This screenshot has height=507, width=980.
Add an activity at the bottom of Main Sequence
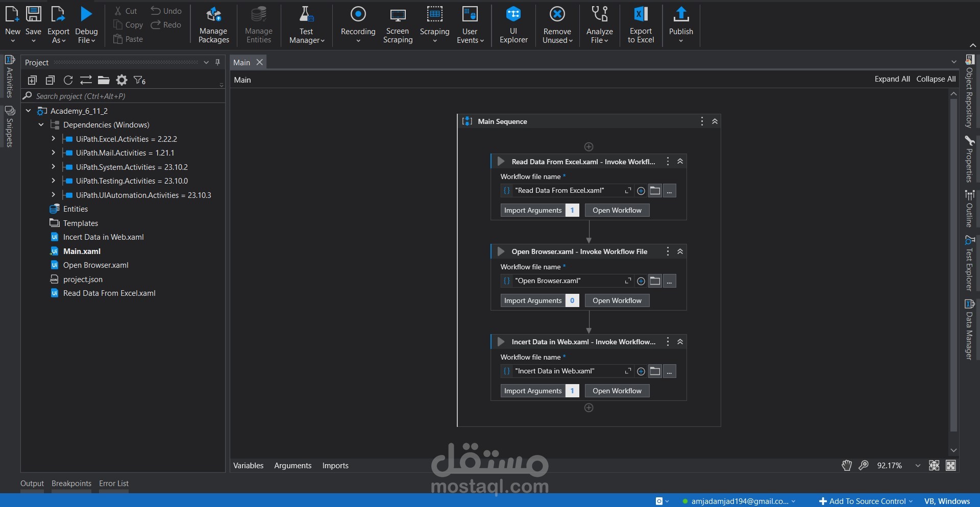point(589,408)
